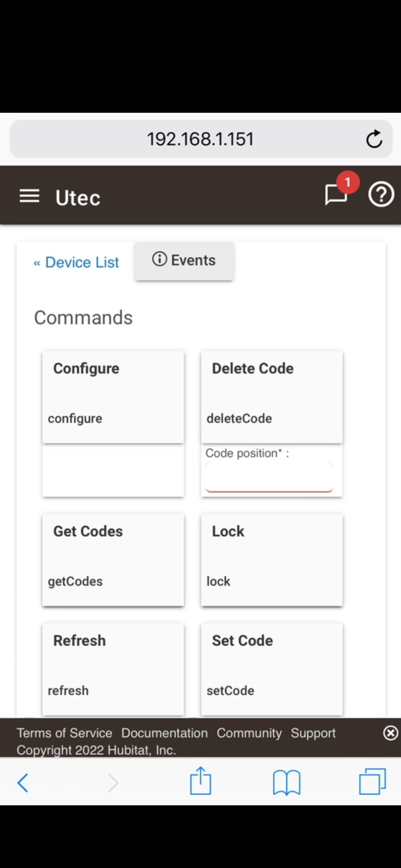
Task: Tap the browser back arrow
Action: pos(23,783)
